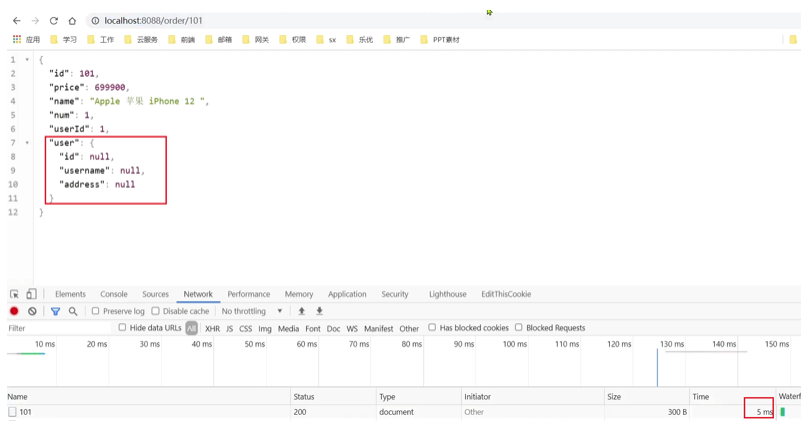The image size is (811, 434).
Task: Filter requests by Font
Action: pyautogui.click(x=313, y=328)
